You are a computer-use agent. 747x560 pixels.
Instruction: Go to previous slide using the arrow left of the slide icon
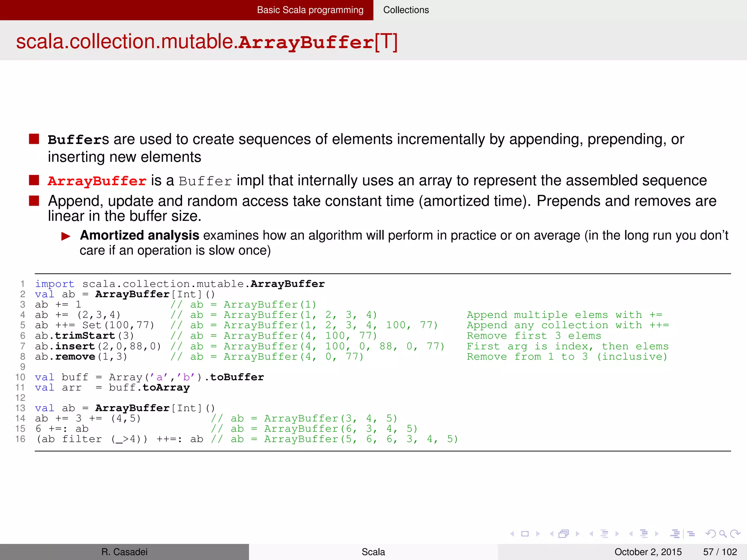click(512, 534)
